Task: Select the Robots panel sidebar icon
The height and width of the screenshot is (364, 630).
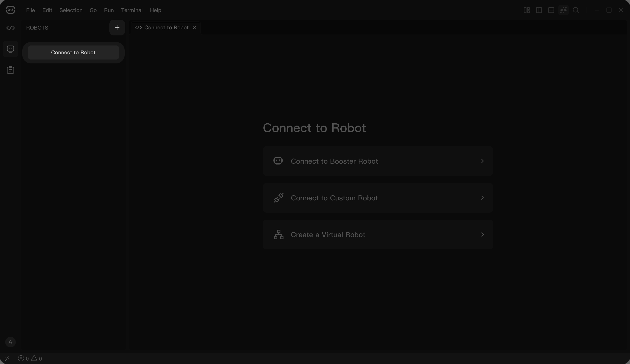Action: (x=10, y=49)
